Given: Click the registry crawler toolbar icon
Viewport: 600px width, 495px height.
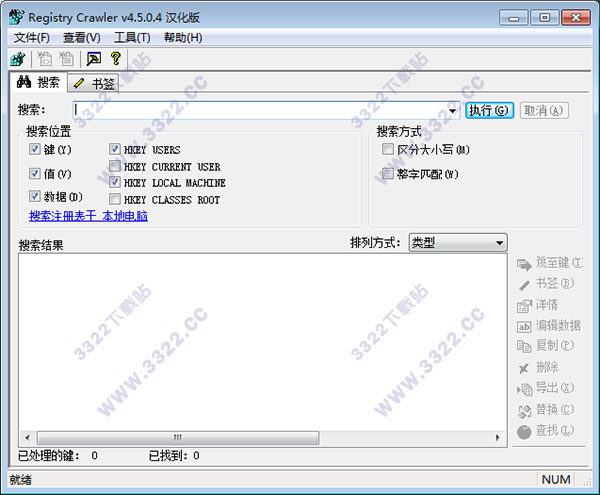Looking at the screenshot, I should click(18, 59).
